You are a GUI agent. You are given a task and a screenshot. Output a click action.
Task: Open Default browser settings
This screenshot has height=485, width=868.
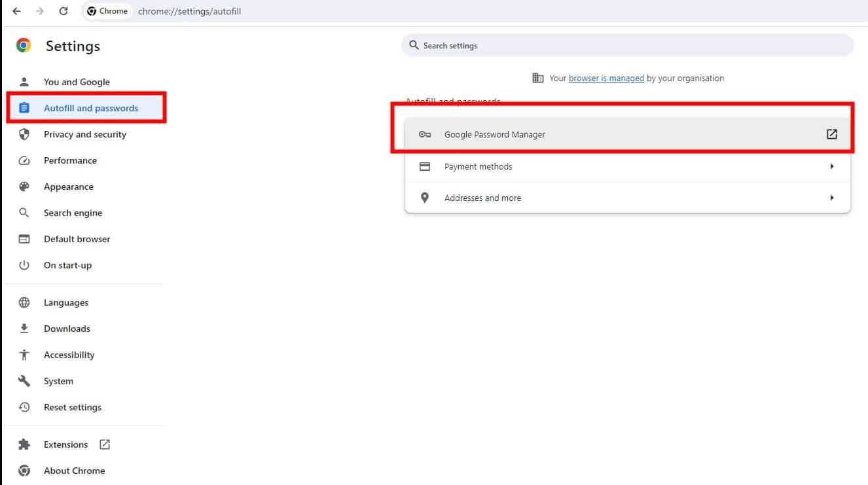pos(77,239)
